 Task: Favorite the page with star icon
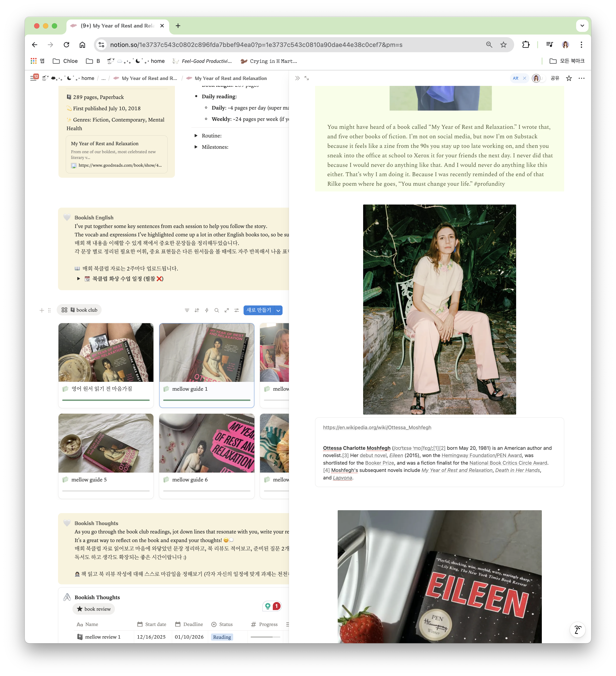pyautogui.click(x=569, y=78)
